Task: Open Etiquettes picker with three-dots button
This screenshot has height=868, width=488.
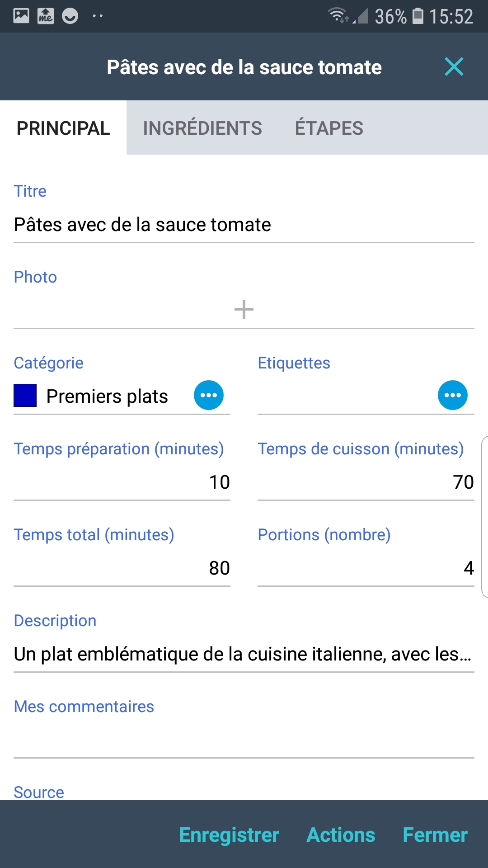Action: click(x=452, y=395)
